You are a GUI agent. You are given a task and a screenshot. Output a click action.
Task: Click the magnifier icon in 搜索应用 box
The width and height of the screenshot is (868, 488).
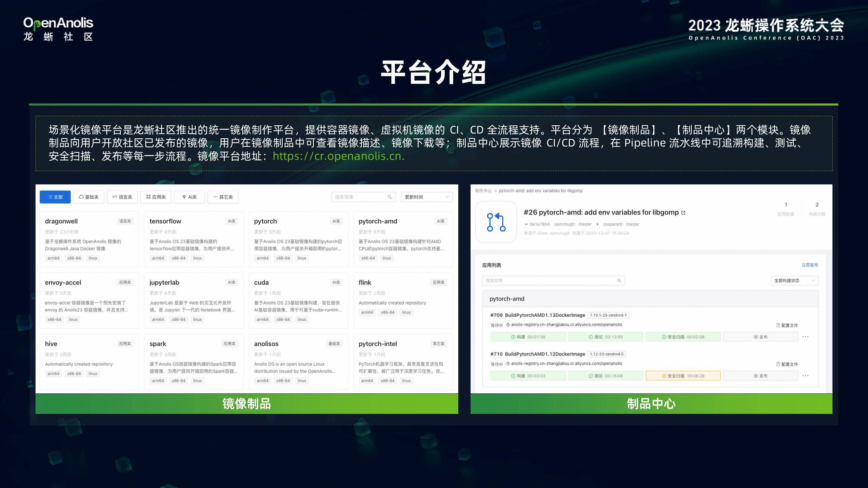tap(619, 281)
